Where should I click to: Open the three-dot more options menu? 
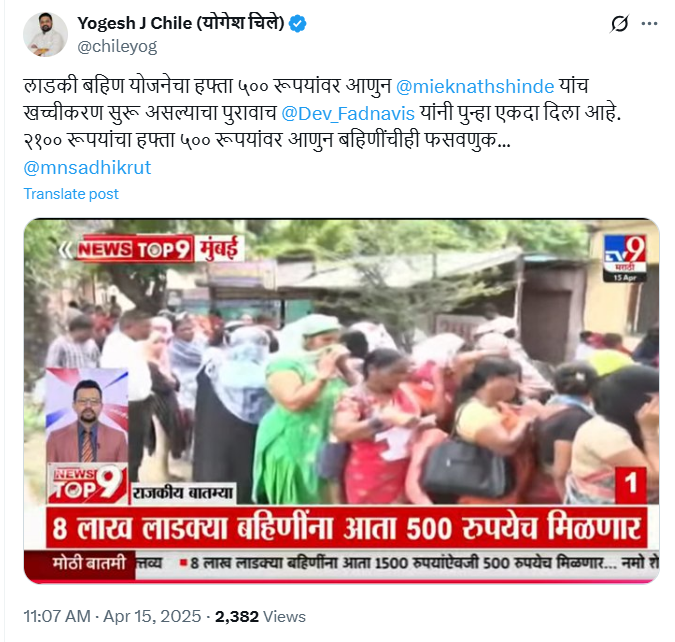(649, 24)
